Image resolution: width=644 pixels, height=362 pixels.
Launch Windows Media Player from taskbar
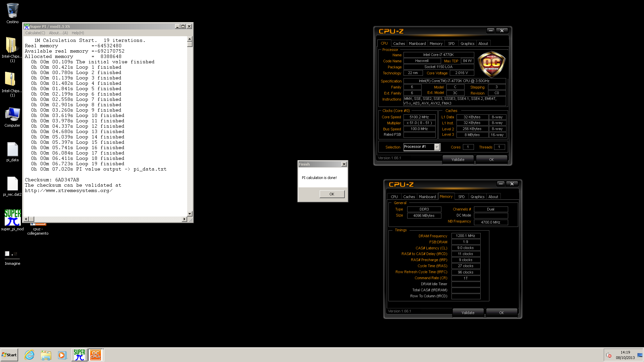point(62,355)
